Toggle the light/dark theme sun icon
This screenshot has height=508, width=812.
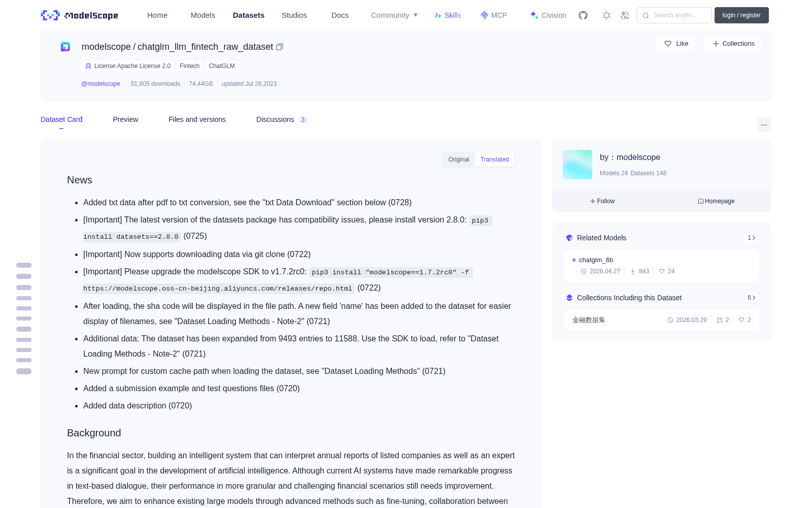(606, 15)
